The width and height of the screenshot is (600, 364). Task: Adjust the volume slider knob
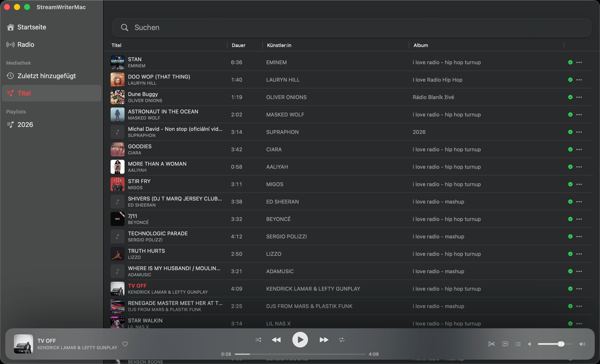pos(561,344)
